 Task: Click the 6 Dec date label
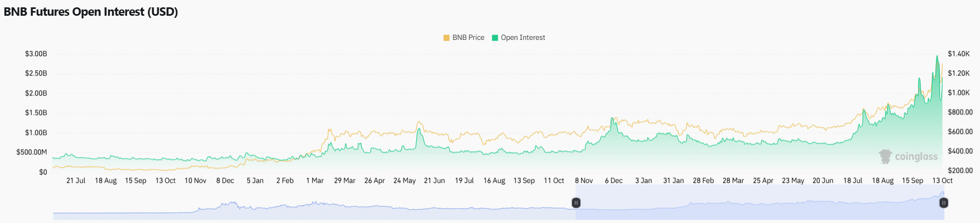click(614, 180)
